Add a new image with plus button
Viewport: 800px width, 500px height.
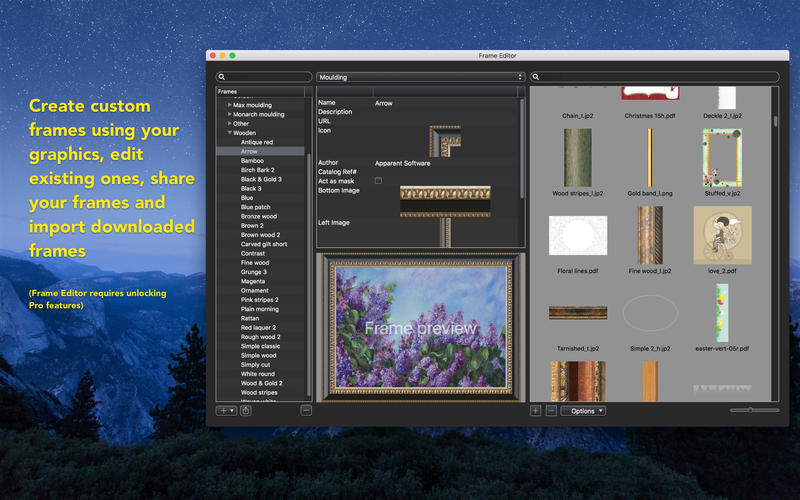click(536, 410)
